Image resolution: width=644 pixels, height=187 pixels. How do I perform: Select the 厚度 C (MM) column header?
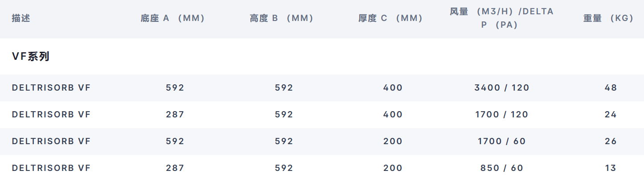[x=391, y=18]
